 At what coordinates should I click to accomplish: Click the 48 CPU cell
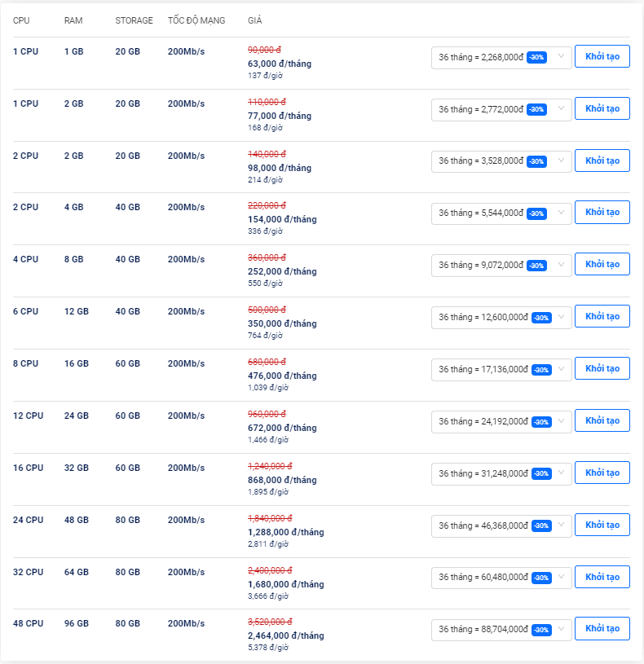(x=28, y=623)
